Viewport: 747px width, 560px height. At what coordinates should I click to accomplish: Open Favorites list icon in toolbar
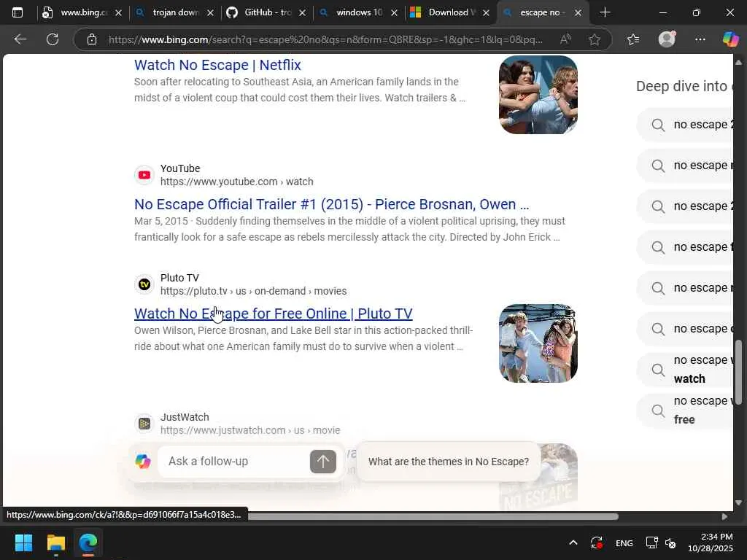pyautogui.click(x=633, y=39)
